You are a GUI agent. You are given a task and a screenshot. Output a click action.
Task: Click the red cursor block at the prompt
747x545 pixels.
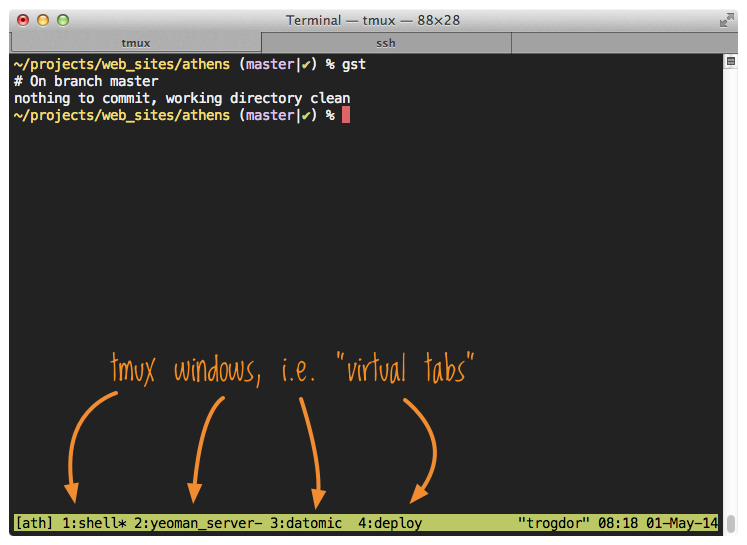(346, 115)
